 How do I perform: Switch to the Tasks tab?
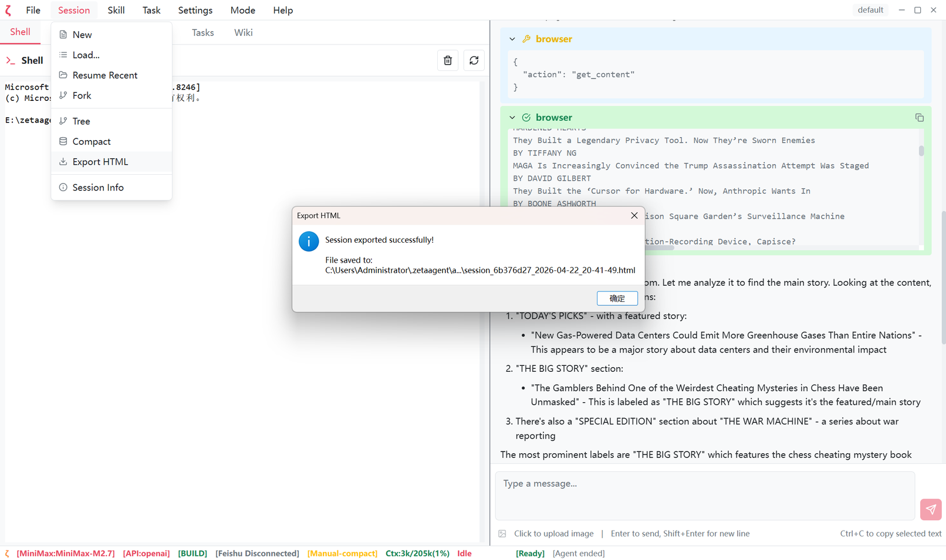pos(202,33)
